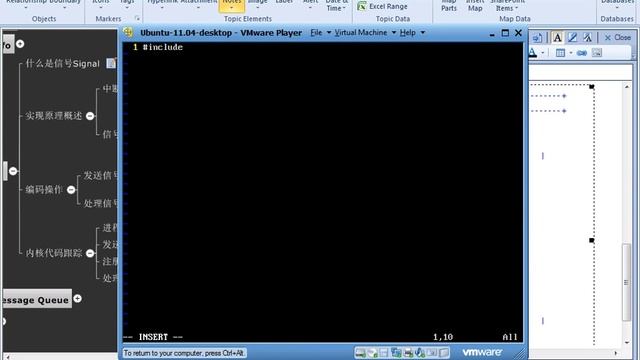Click the sound card icon in the VMware status bar
The height and width of the screenshot is (360, 640).
point(420,353)
